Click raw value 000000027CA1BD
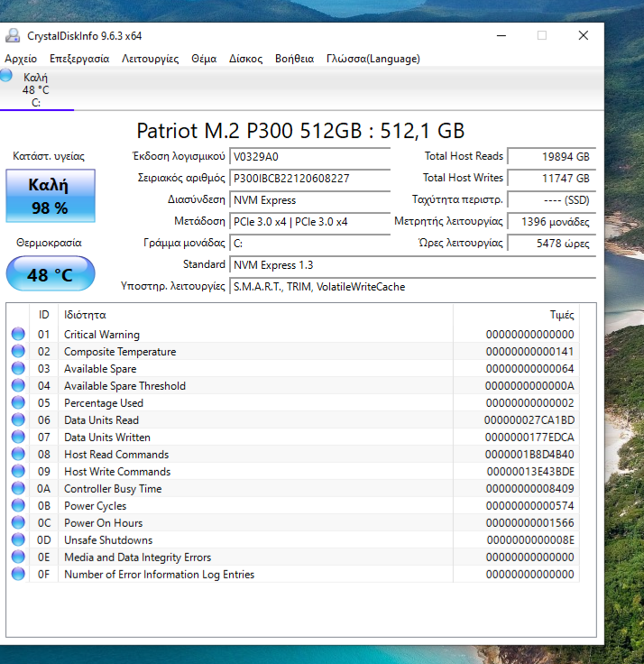Screen dimensions: 644x664 pyautogui.click(x=529, y=420)
